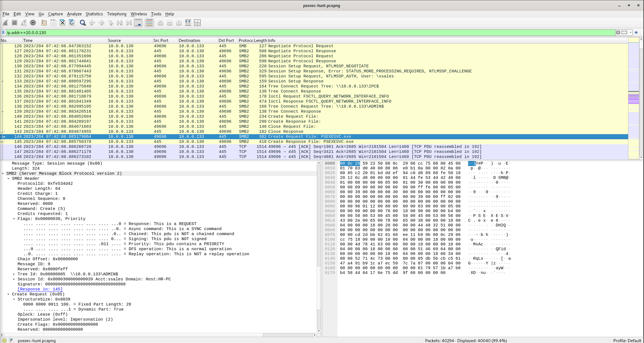Reset text to normal size
Screen dimensions: 644x343
coord(179,23)
